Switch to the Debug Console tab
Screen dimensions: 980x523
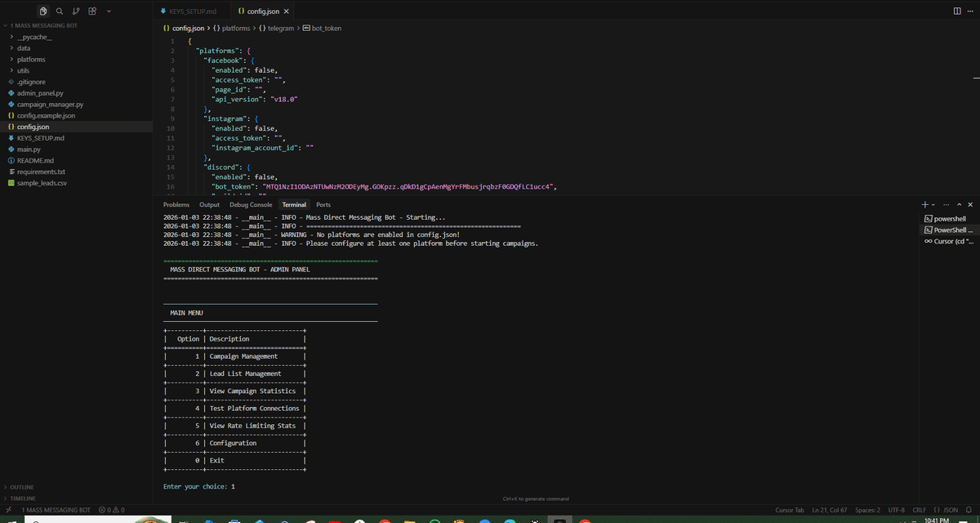coord(251,204)
